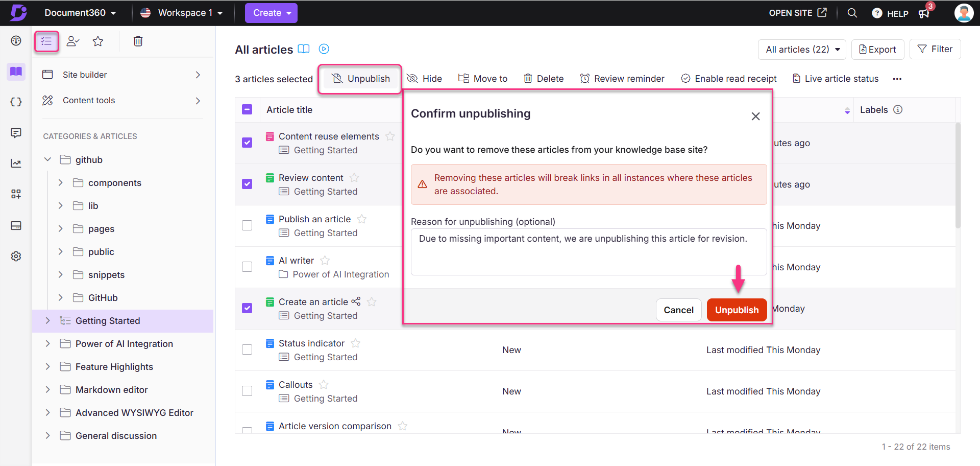Screen dimensions: 980x466
Task: Star the Content reuse elements article
Action: 390,136
